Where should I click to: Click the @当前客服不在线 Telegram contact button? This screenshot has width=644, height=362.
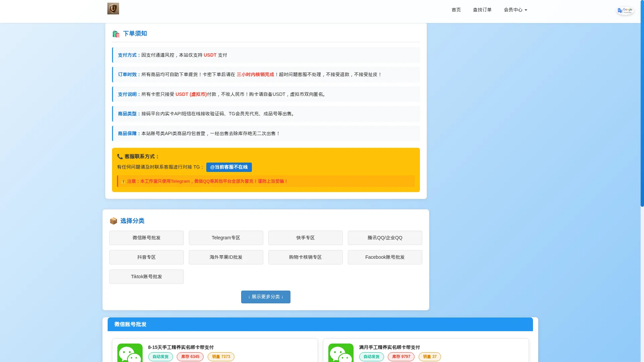(229, 167)
